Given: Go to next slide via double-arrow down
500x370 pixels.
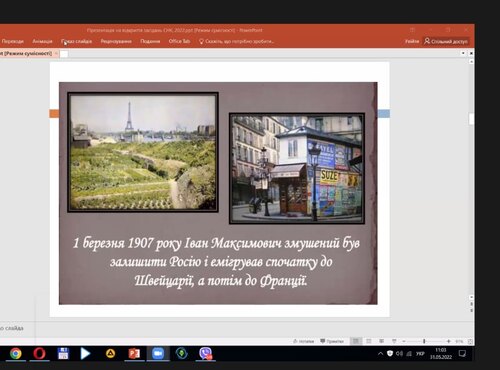Looking at the screenshot, I should pyautogui.click(x=471, y=310).
